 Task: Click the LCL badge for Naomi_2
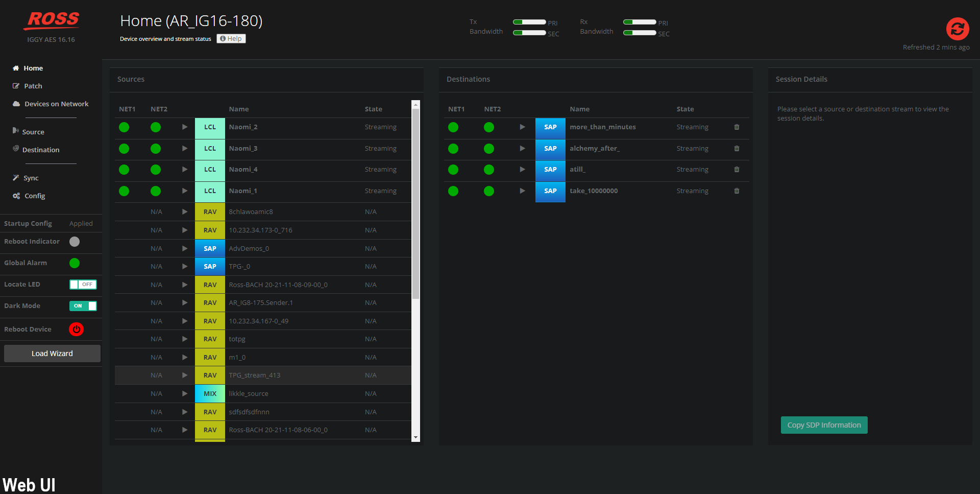tap(210, 128)
